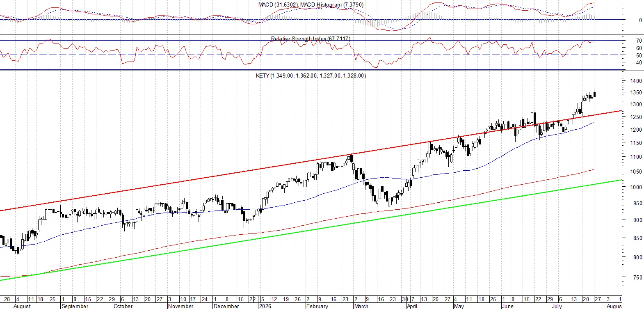Click the KETY price quote header

tap(311, 76)
